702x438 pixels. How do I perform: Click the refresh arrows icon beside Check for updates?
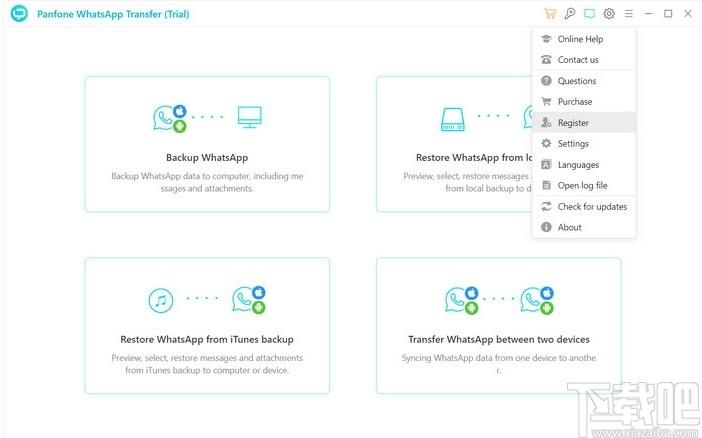[x=546, y=206]
